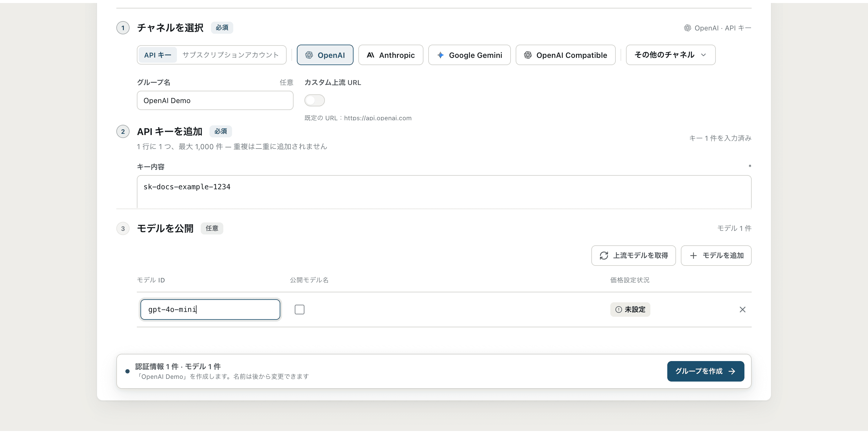Click the キー内容 text area
The image size is (868, 434).
444,192
